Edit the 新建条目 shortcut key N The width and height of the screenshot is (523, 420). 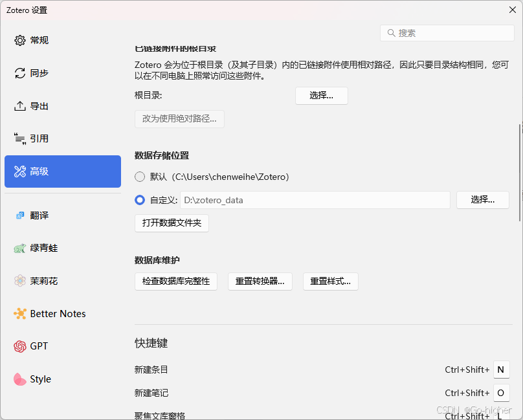click(502, 370)
